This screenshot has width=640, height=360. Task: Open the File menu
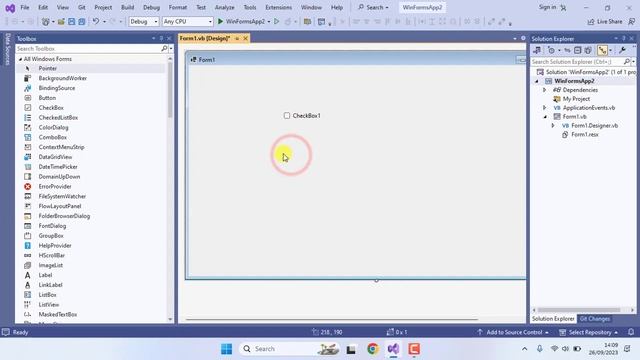pos(25,7)
